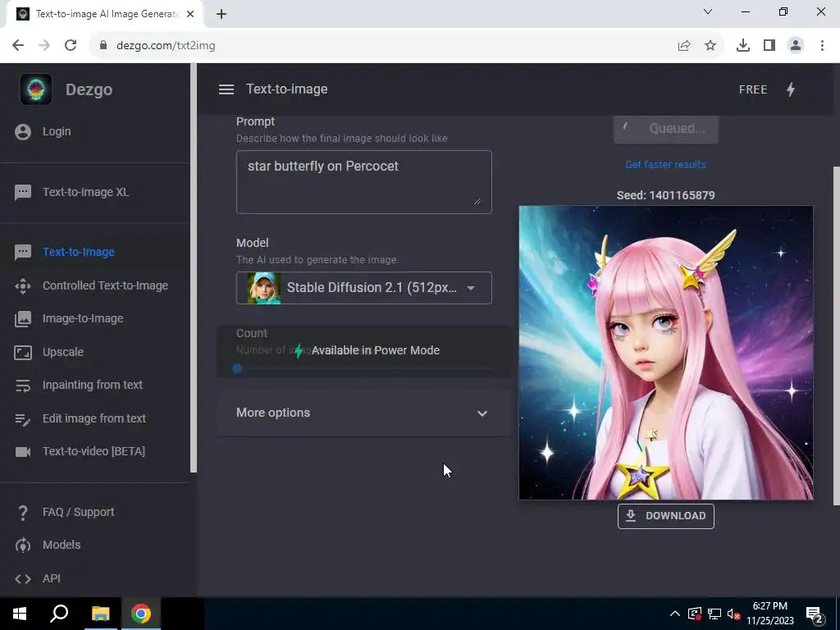
Task: Open Windows taskbar search
Action: [59, 614]
